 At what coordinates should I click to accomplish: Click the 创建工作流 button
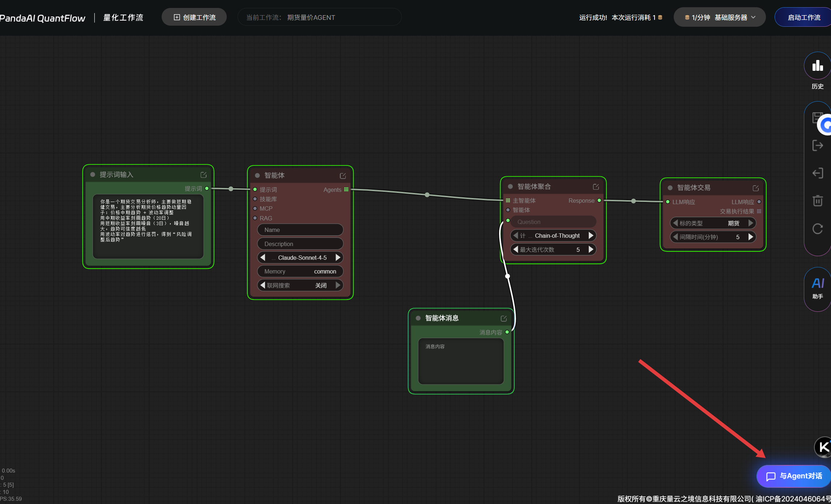click(x=194, y=17)
